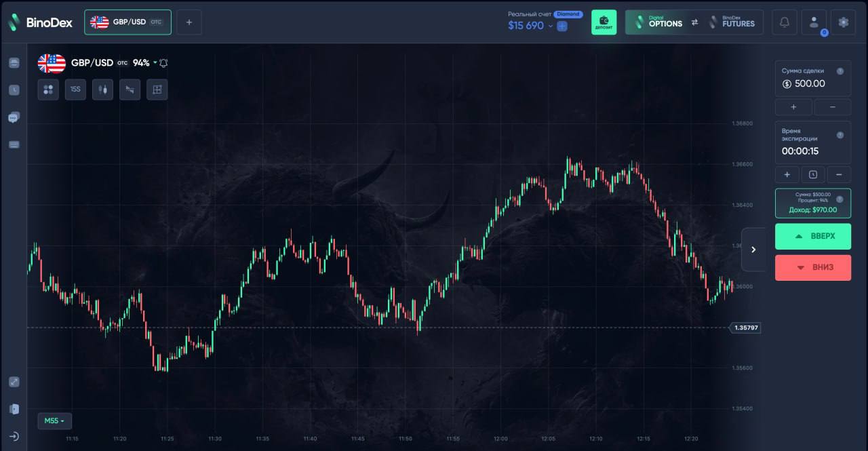Click the green ВВЕРХ up button
This screenshot has width=868, height=451.
coord(813,236)
